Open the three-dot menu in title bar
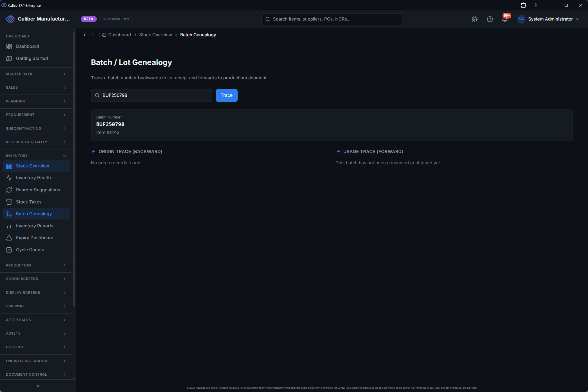 [x=536, y=5]
